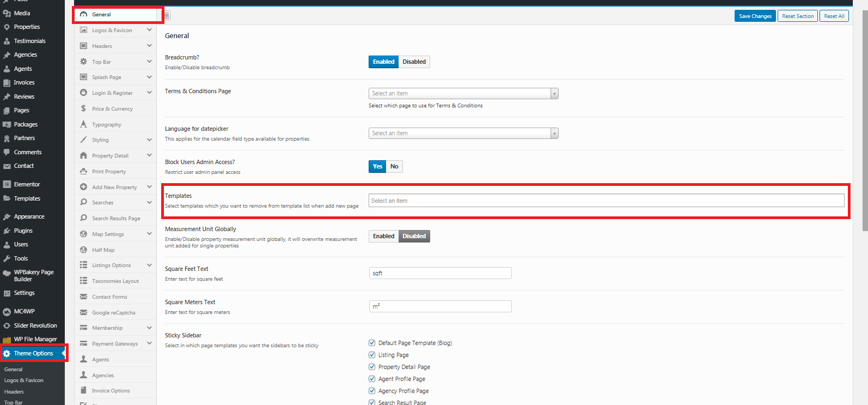Go to Logos & Favicon submenu link
Screen dimensions: 868x405
click(24, 380)
